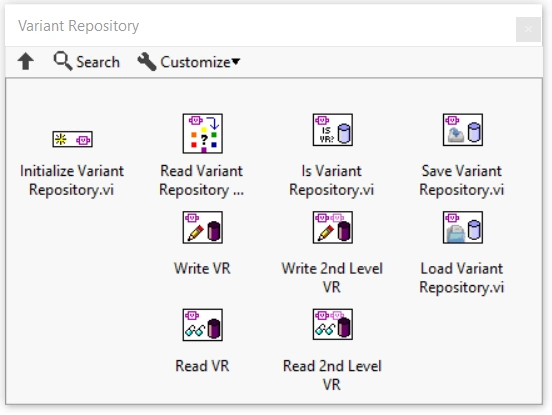Click the Variant Repository title text
552x415 pixels.
pos(79,26)
